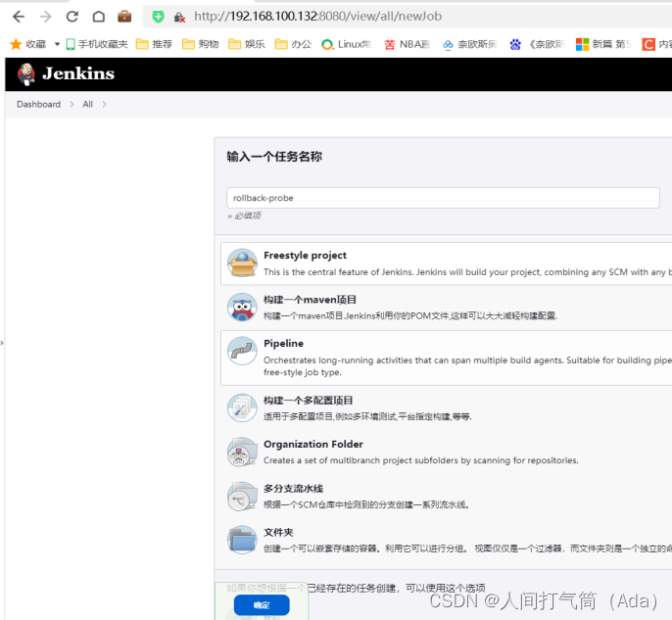
Task: Expand chevron after All breadcrumb
Action: tap(104, 104)
